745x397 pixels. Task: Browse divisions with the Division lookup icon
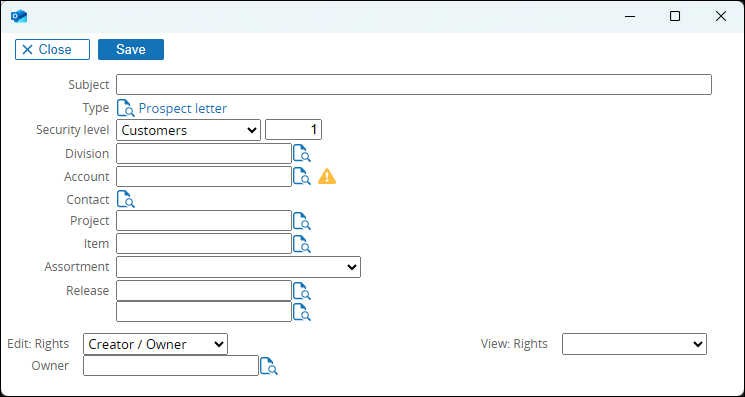click(x=302, y=154)
